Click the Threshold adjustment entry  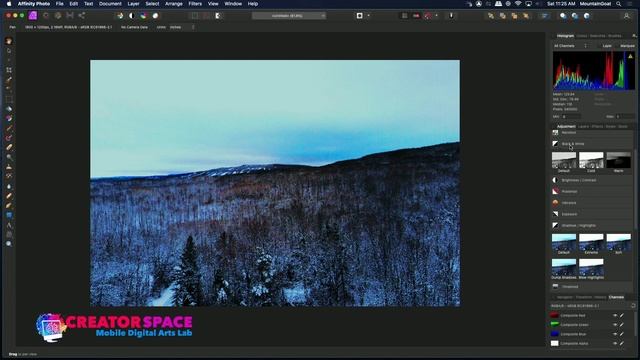(x=591, y=287)
